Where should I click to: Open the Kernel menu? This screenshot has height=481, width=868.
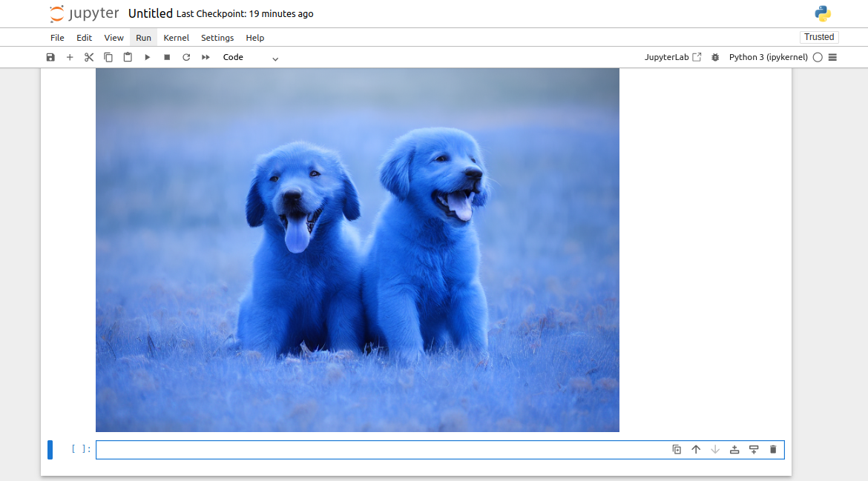pyautogui.click(x=176, y=38)
